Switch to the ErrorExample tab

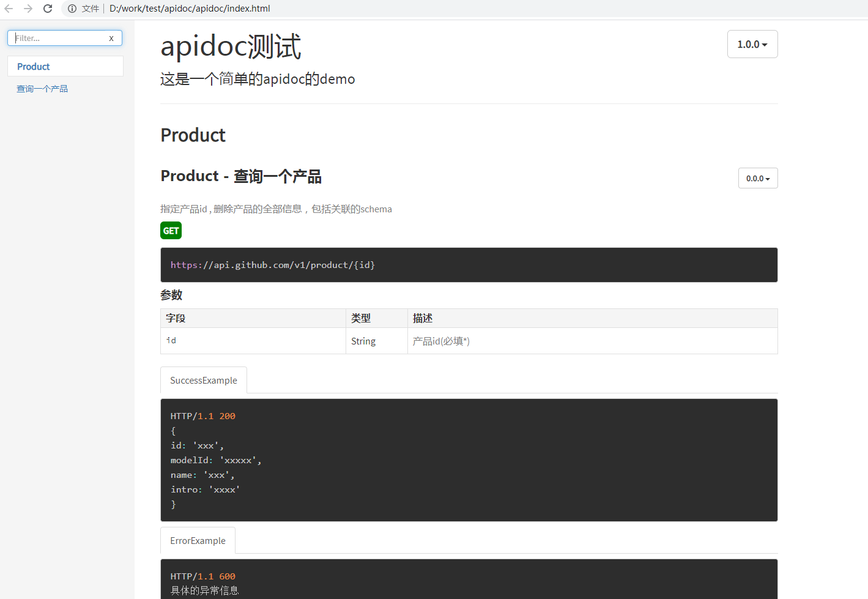(x=198, y=540)
